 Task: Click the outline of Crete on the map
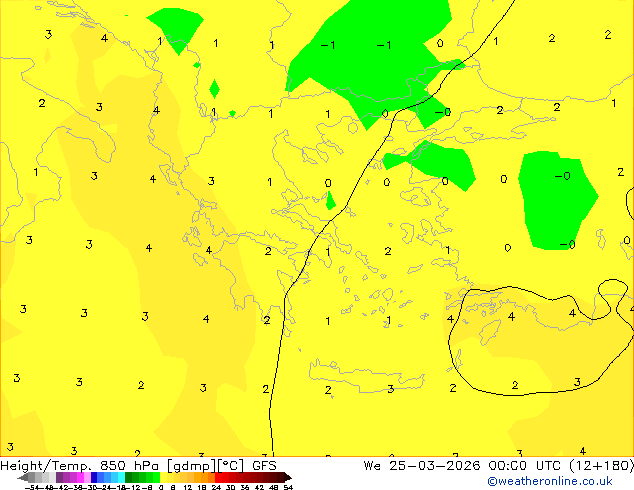pyautogui.click(x=366, y=376)
